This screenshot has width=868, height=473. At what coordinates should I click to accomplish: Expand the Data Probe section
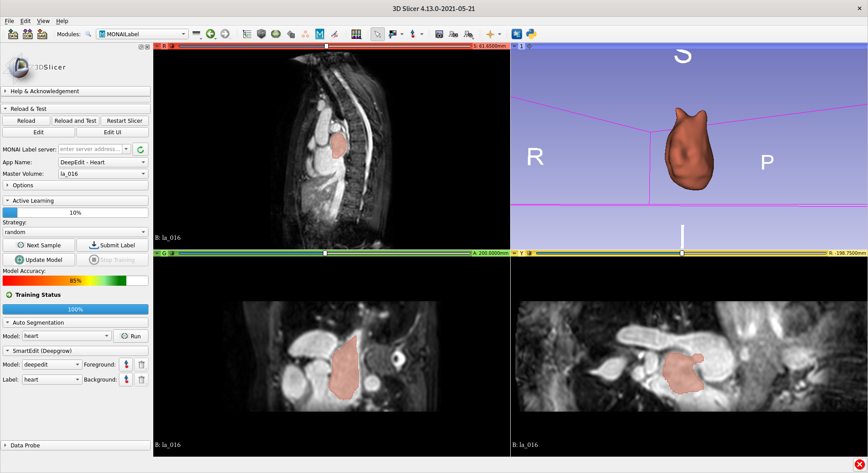pyautogui.click(x=76, y=445)
